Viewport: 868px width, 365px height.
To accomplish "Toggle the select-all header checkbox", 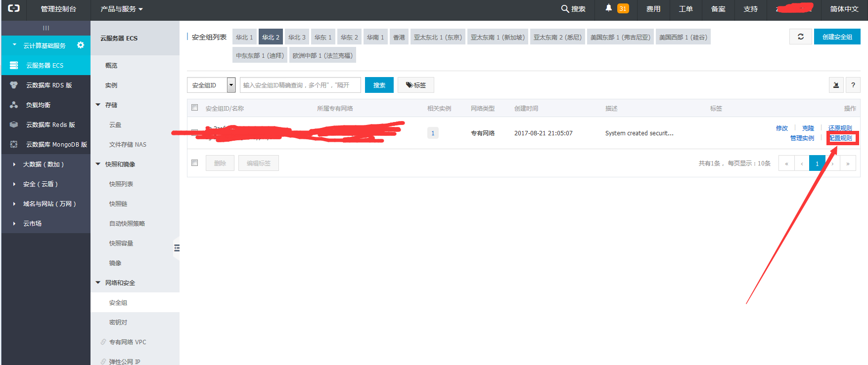I will [195, 108].
